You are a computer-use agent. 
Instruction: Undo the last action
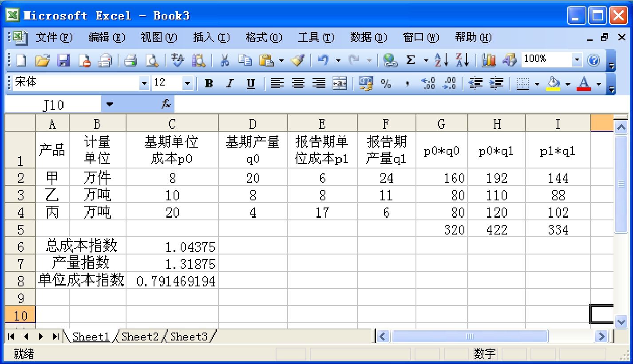click(x=323, y=60)
